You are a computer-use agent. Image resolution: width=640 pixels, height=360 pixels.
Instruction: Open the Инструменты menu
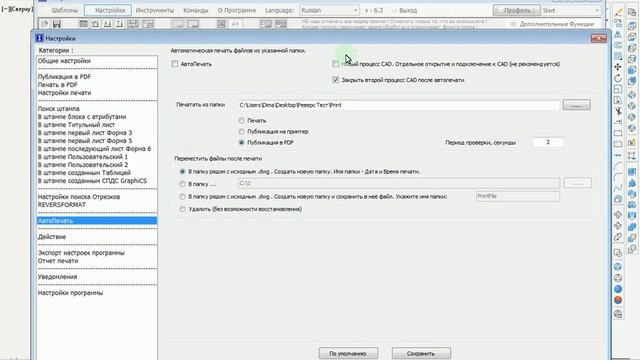[155, 10]
